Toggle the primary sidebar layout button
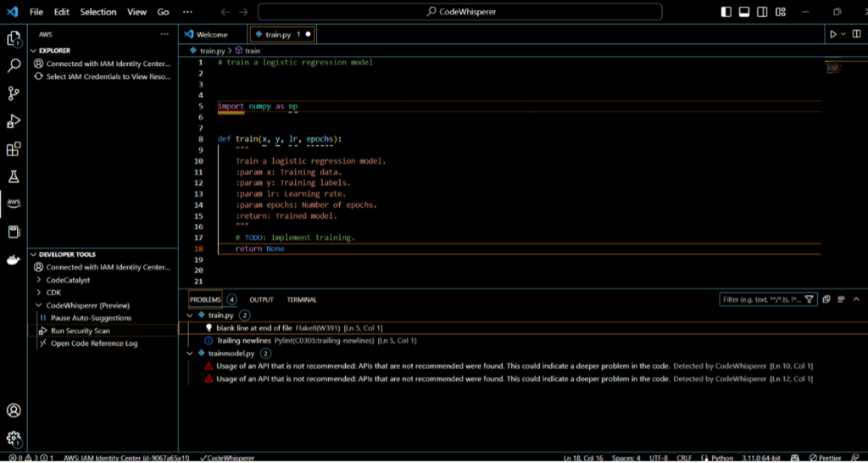Viewport: 868px width, 463px height. pyautogui.click(x=726, y=12)
